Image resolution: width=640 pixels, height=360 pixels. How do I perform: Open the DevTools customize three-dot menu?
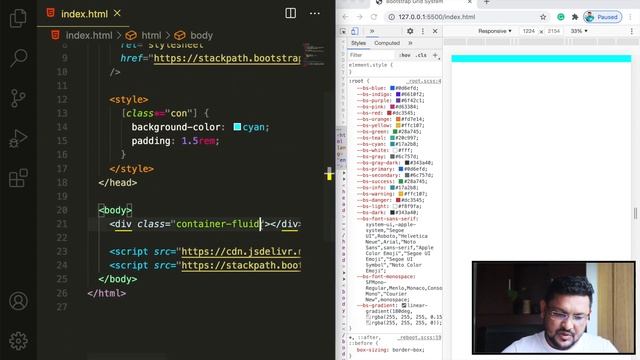(x=423, y=31)
